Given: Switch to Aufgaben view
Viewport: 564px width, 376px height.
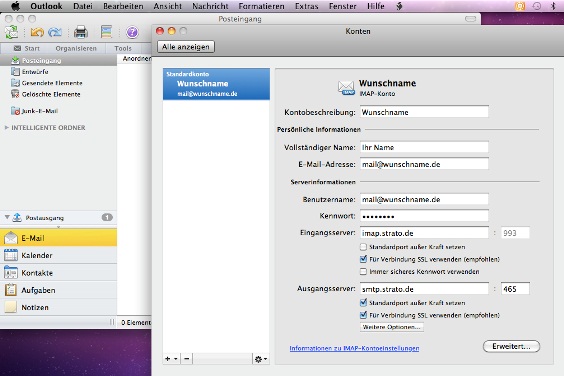Looking at the screenshot, I should 58,290.
